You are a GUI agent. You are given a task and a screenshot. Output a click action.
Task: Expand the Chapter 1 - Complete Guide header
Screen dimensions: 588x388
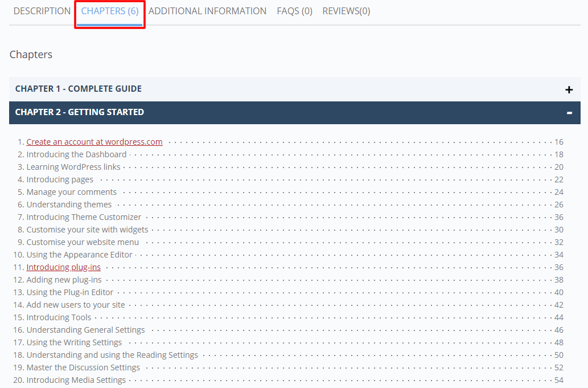pos(79,89)
